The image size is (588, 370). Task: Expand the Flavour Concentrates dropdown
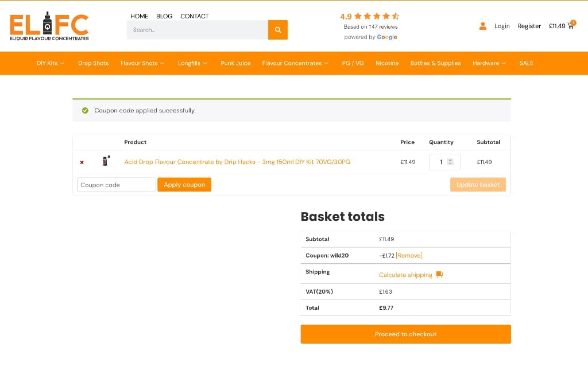[296, 63]
